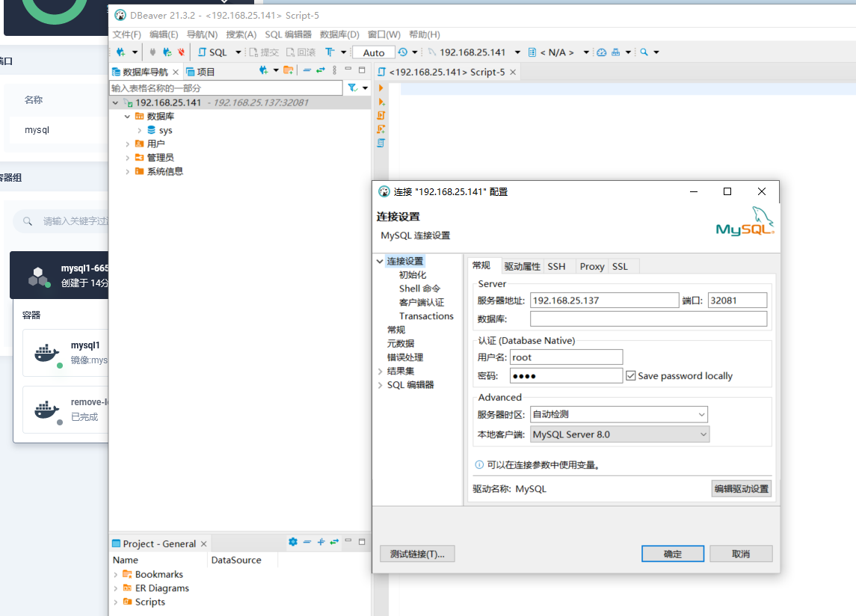Execute SQL statement with orange play icon
Viewport: 856px width, 616px height.
(381, 88)
